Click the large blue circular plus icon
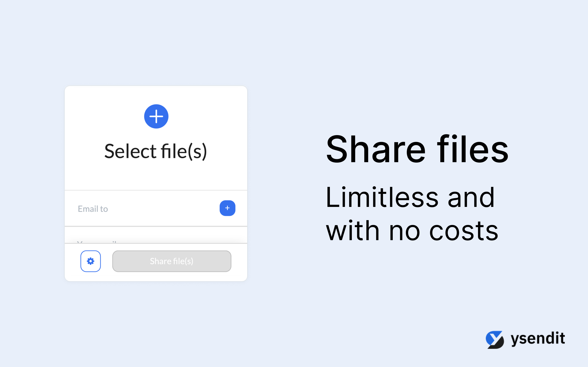Viewport: 588px width, 367px height. pyautogui.click(x=156, y=116)
